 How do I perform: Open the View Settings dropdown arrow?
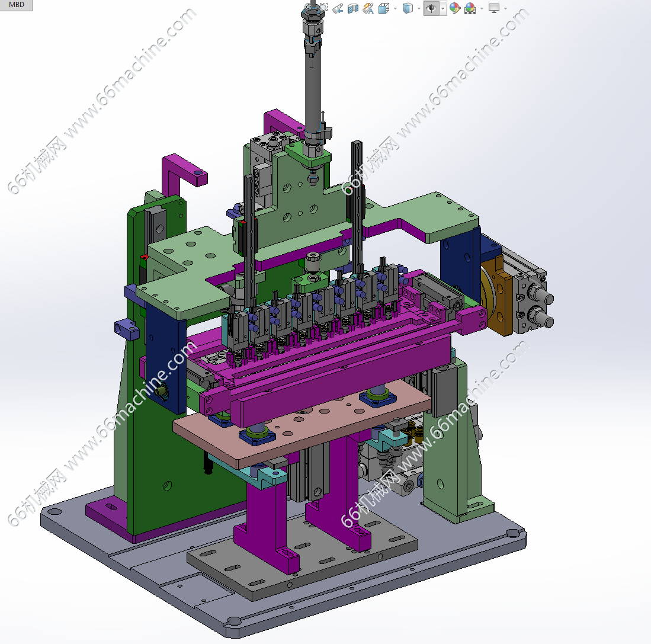click(505, 9)
